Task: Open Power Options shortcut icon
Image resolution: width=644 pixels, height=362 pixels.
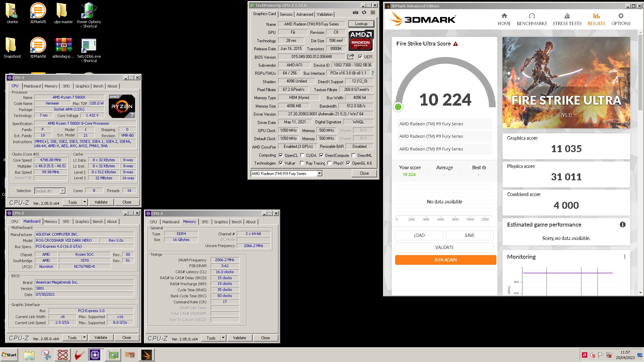Action: pos(89,15)
